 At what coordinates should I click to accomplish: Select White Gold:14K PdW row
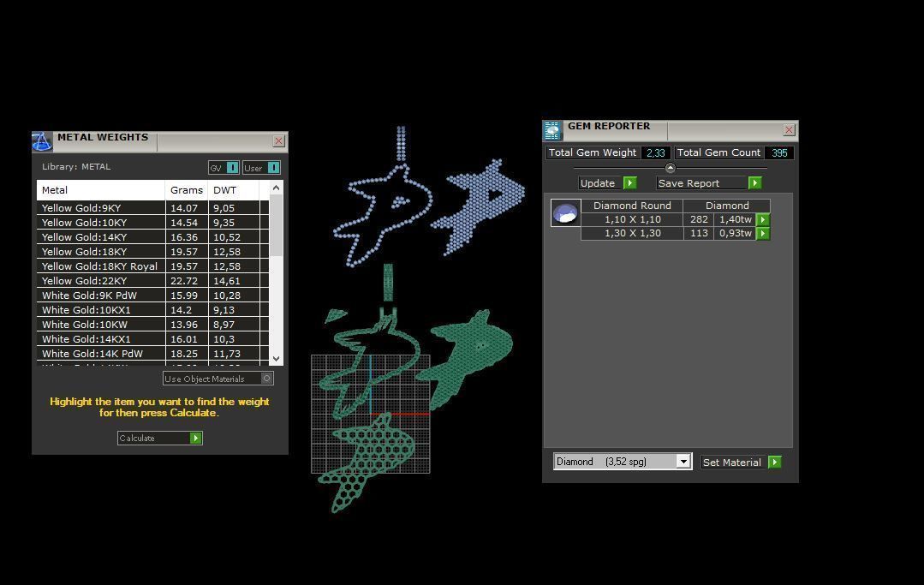(x=152, y=354)
